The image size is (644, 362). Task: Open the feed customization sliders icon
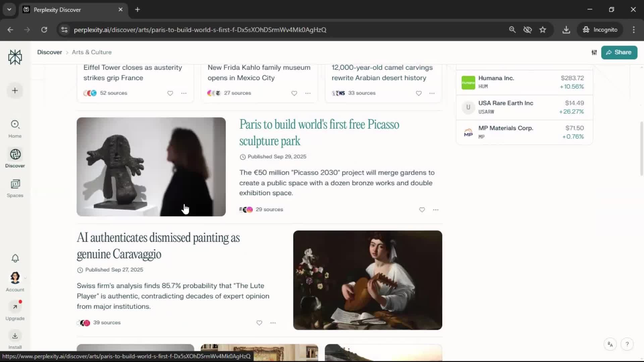click(x=594, y=53)
